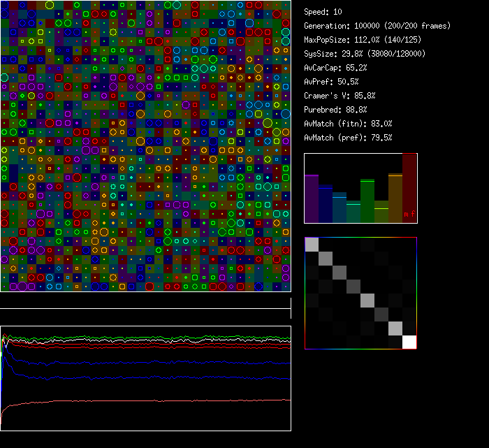Click the AvPref statistic
This screenshot has height=448, width=489.
tap(331, 82)
